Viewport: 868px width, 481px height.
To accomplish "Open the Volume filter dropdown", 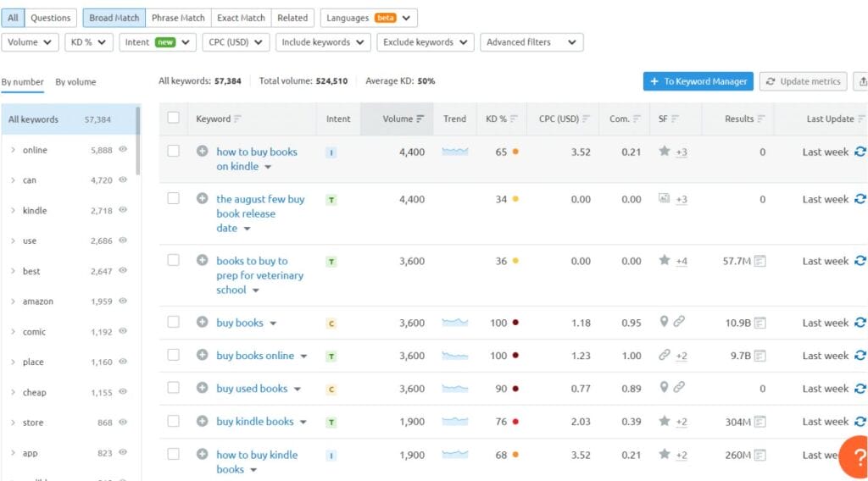I will click(x=30, y=42).
